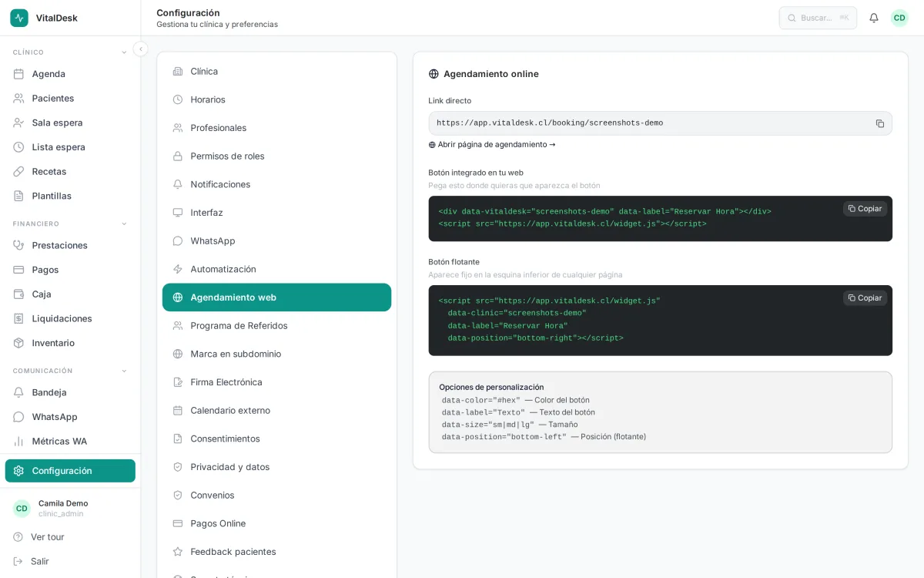Open notifications bell in top bar
This screenshot has width=924, height=578.
click(x=874, y=18)
